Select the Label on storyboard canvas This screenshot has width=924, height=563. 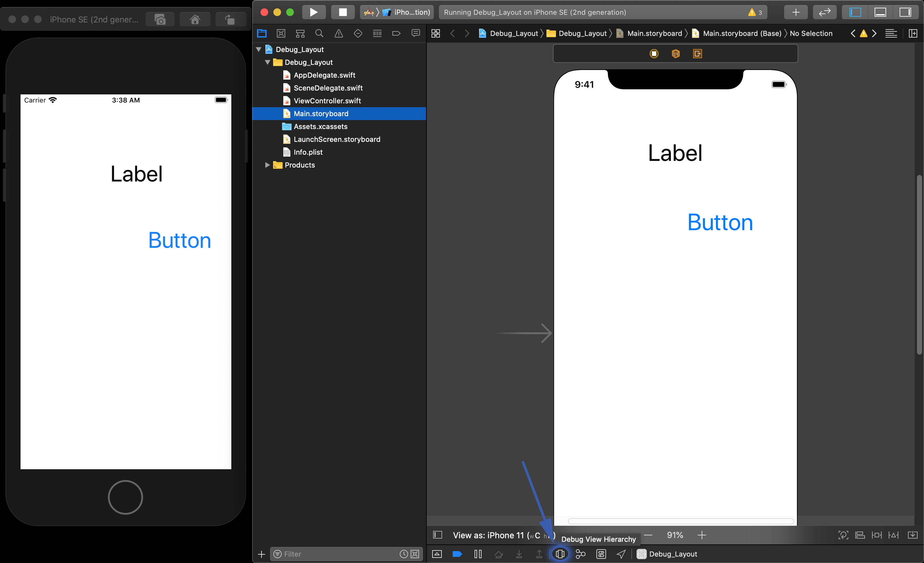tap(675, 153)
